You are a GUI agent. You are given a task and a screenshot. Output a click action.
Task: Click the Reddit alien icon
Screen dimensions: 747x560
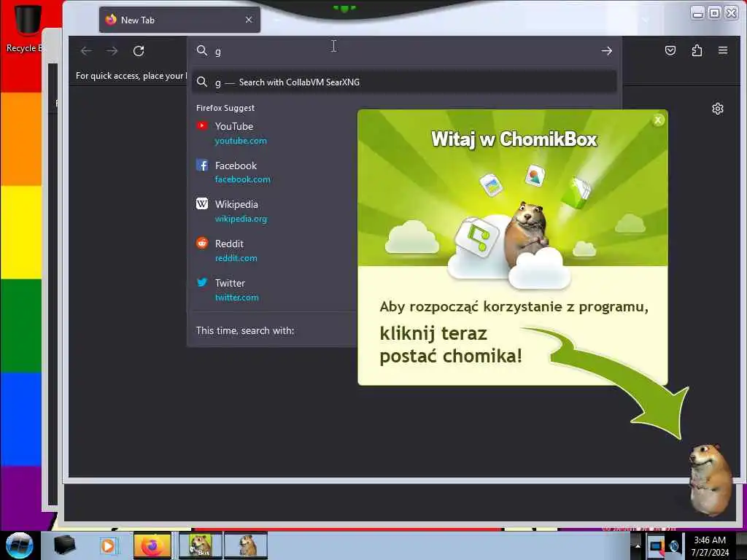tap(202, 243)
